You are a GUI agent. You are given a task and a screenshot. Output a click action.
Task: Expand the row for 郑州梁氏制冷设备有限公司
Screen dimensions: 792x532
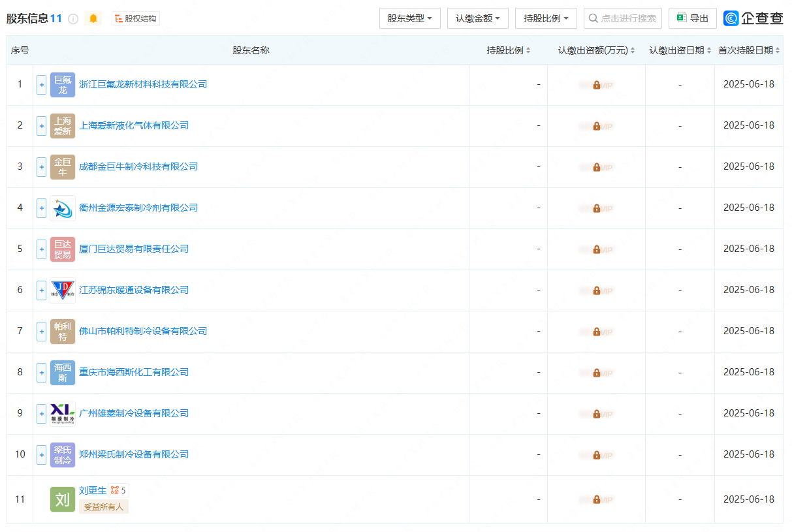(x=41, y=454)
